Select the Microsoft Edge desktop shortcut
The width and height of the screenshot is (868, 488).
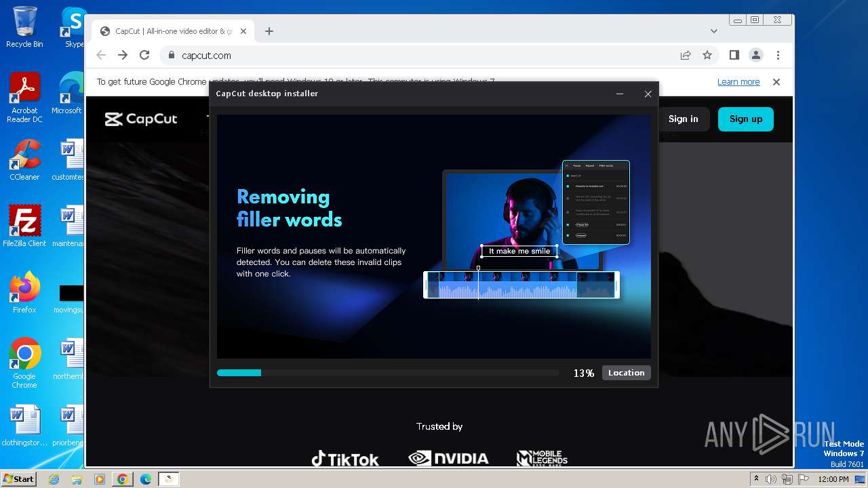click(x=69, y=94)
